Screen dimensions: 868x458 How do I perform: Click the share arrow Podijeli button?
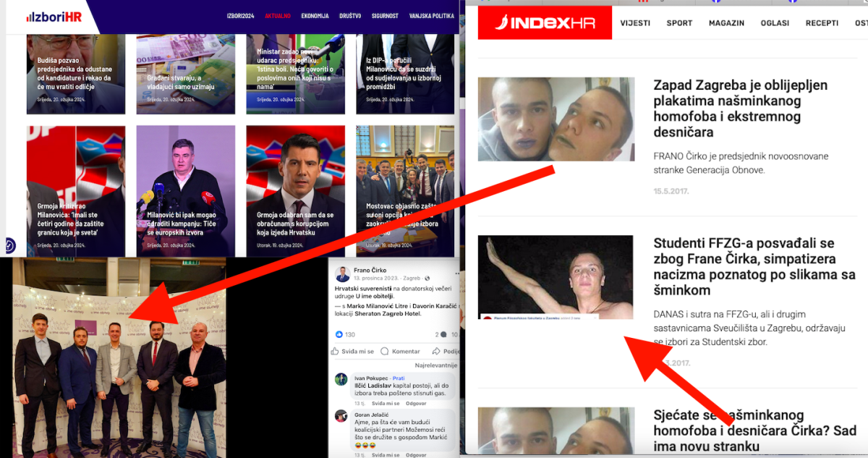[x=447, y=352]
